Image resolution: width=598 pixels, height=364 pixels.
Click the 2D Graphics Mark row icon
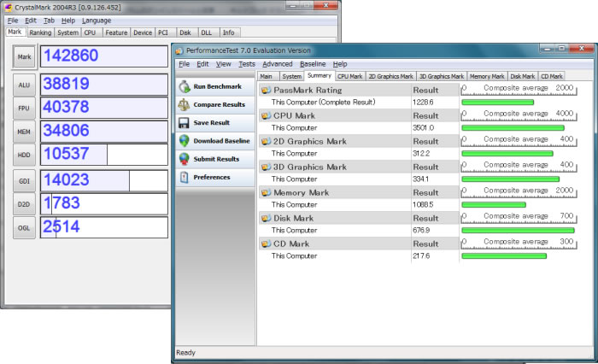pos(266,142)
